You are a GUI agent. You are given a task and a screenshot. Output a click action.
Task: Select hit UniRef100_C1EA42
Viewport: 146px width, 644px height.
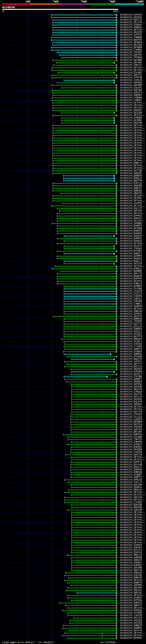click(131, 249)
